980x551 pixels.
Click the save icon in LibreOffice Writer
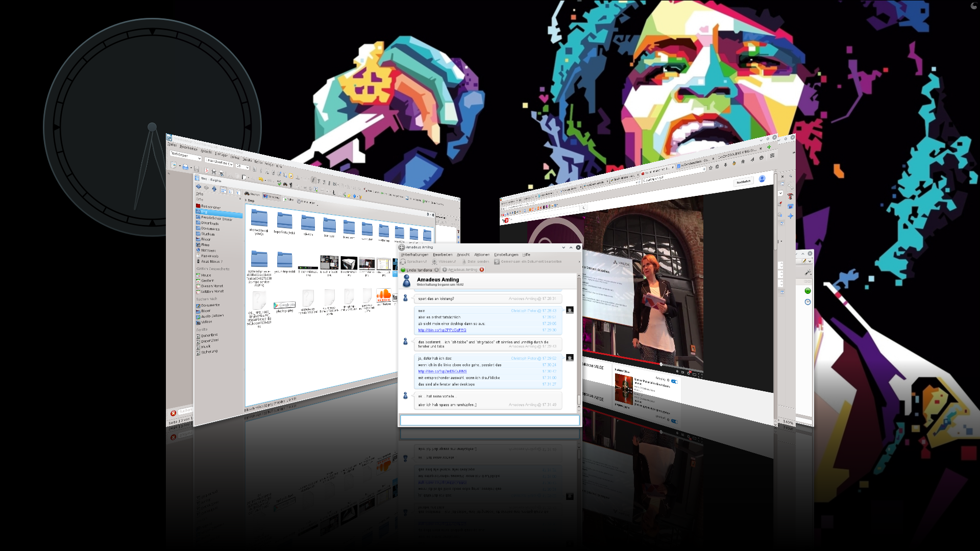(x=197, y=168)
